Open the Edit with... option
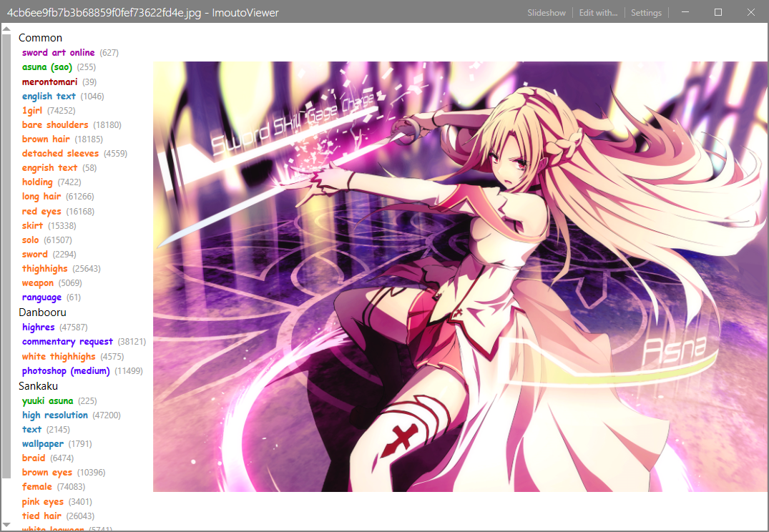769x532 pixels. click(598, 13)
